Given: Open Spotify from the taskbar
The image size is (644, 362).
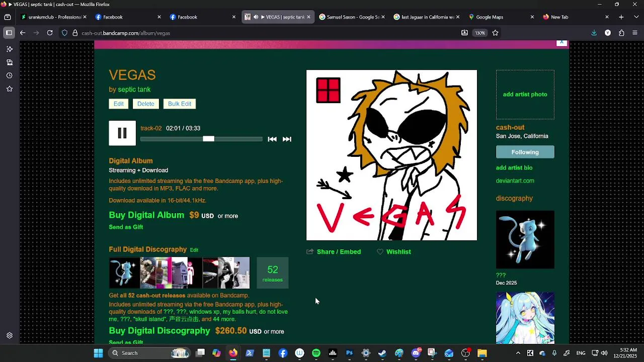Looking at the screenshot, I should tap(316, 353).
